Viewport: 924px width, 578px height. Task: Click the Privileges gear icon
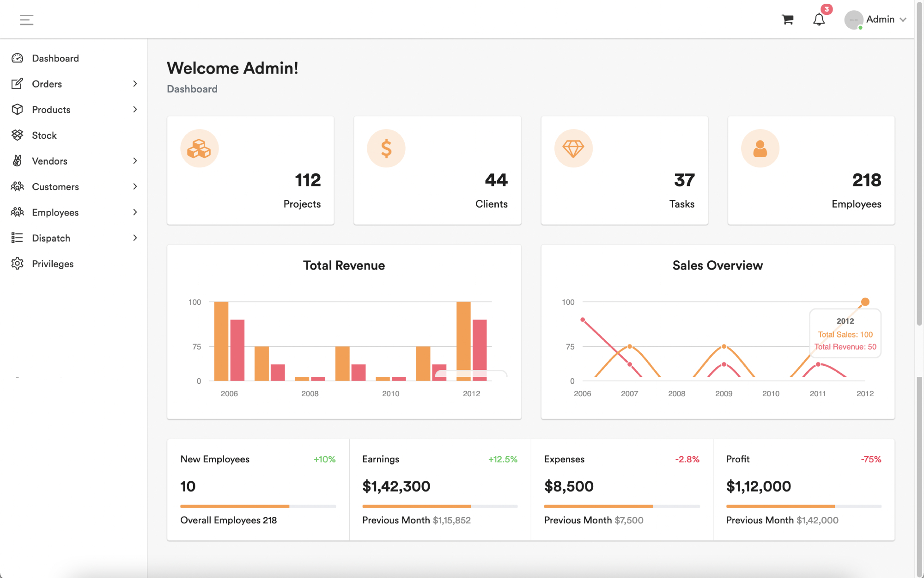point(17,264)
